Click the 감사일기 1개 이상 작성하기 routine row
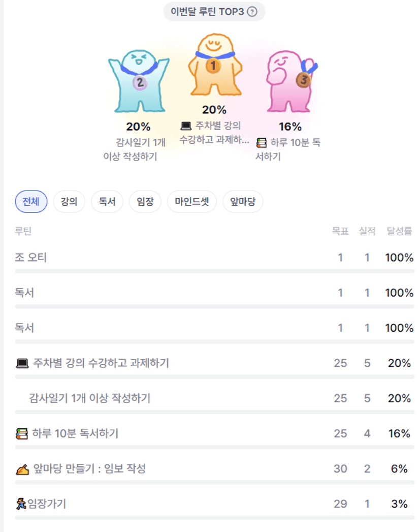This screenshot has height=532, width=420. (89, 398)
